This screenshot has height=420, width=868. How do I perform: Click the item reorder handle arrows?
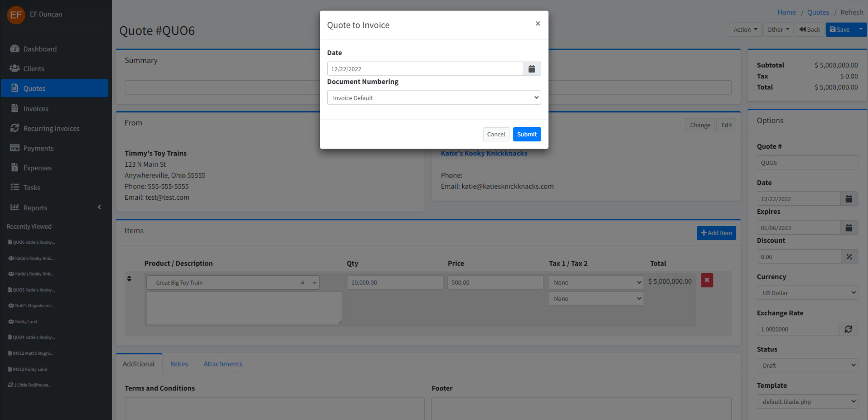[129, 279]
